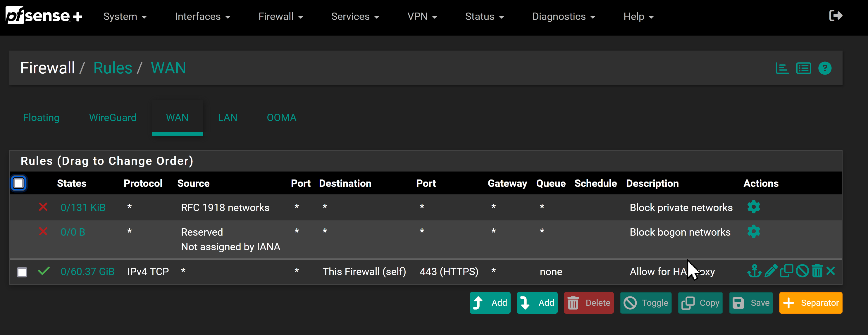The image size is (868, 335).
Task: Edit the HAProxy rule with pencil icon
Action: (x=771, y=271)
